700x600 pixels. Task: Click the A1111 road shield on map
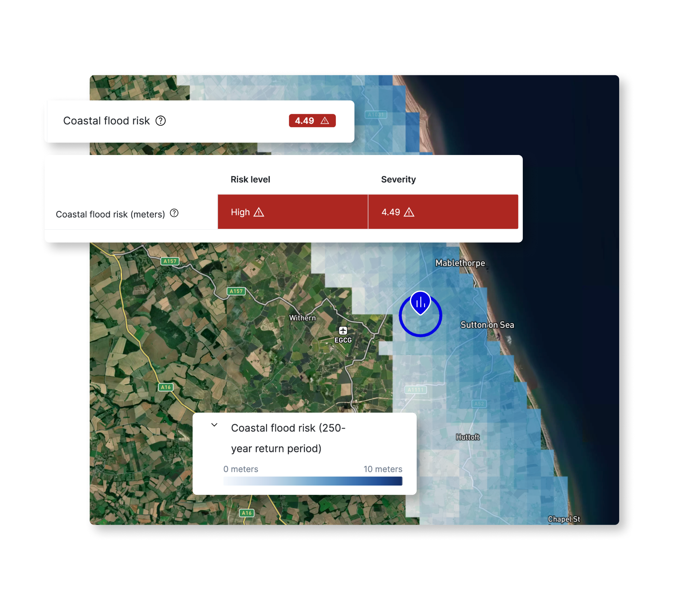415,389
